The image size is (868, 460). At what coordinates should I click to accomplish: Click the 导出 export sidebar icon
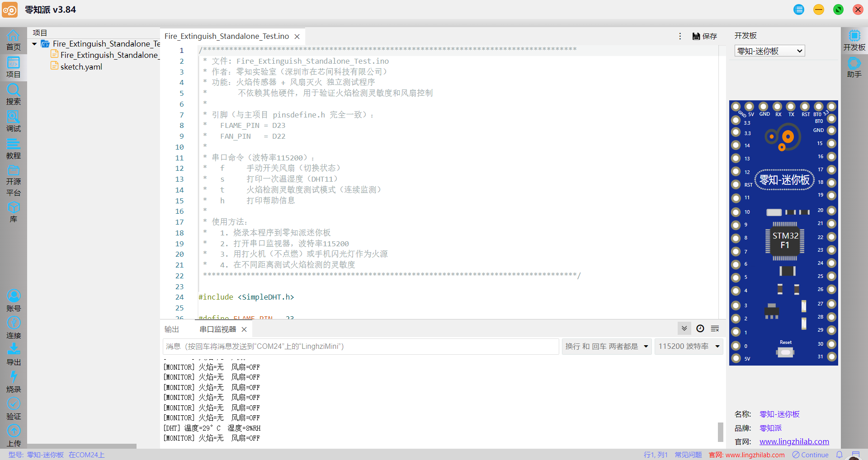14,355
